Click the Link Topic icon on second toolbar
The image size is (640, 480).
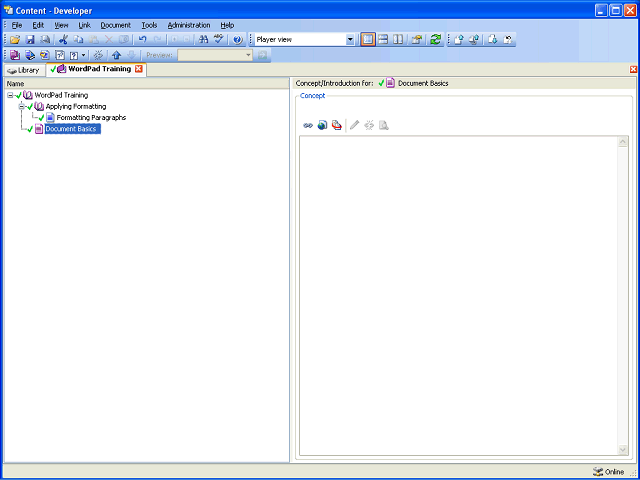30,55
